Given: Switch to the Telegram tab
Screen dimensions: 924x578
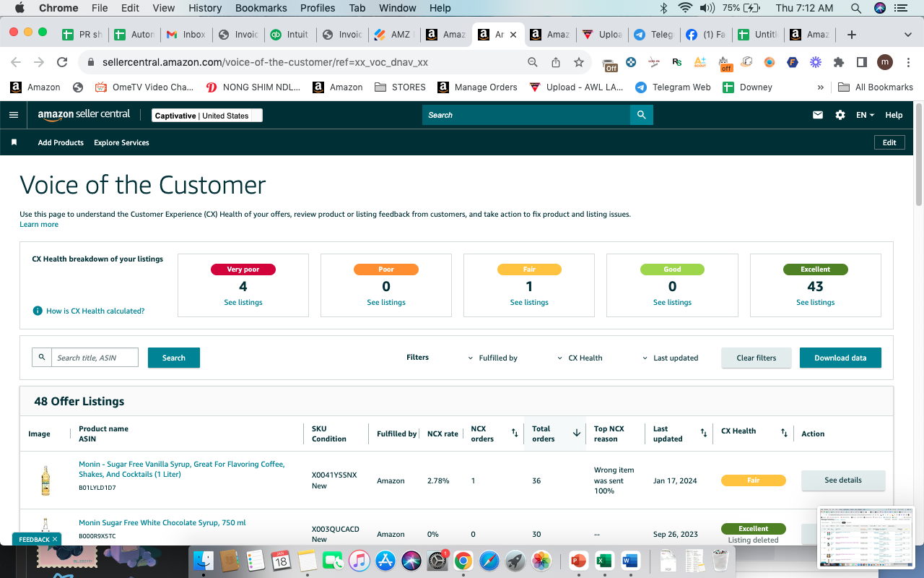Looking at the screenshot, I should point(654,35).
